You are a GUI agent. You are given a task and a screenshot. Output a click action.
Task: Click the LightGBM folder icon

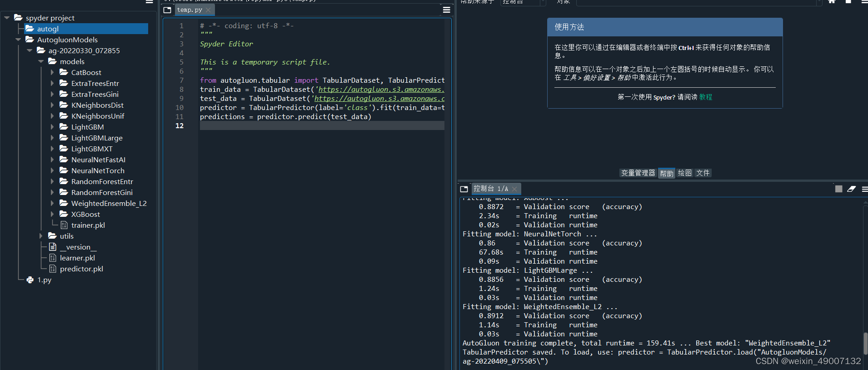point(64,126)
